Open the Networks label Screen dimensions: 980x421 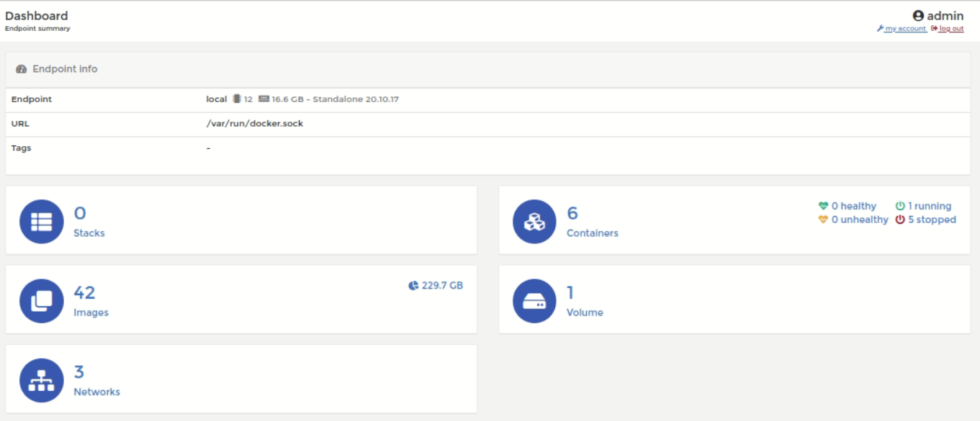[x=96, y=391]
